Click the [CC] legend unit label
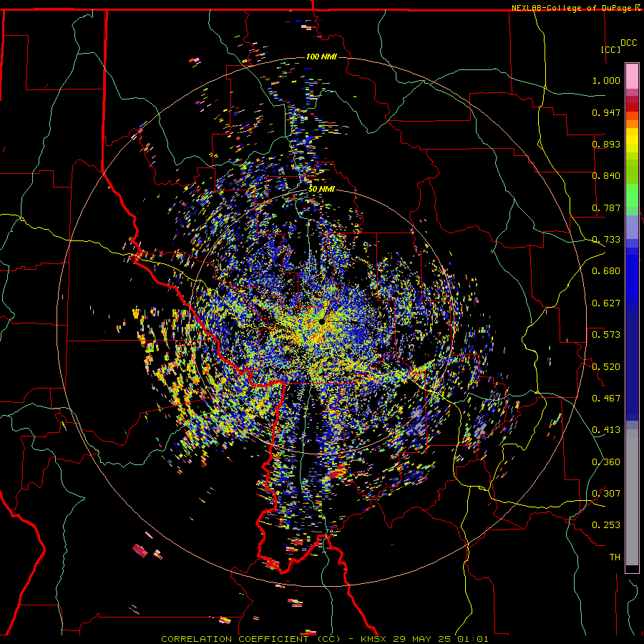This screenshot has width=644, height=644. (x=610, y=49)
